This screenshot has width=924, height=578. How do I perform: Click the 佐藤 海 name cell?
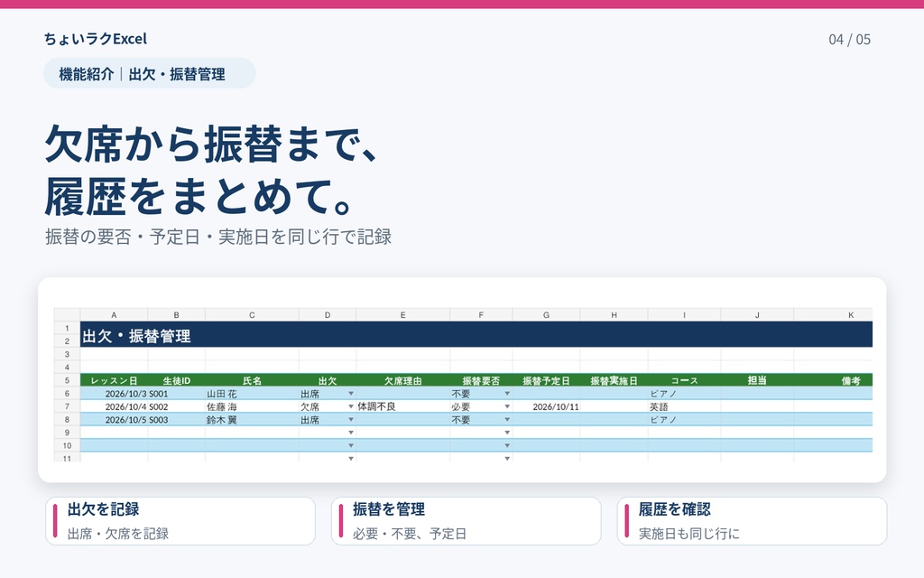tap(252, 406)
